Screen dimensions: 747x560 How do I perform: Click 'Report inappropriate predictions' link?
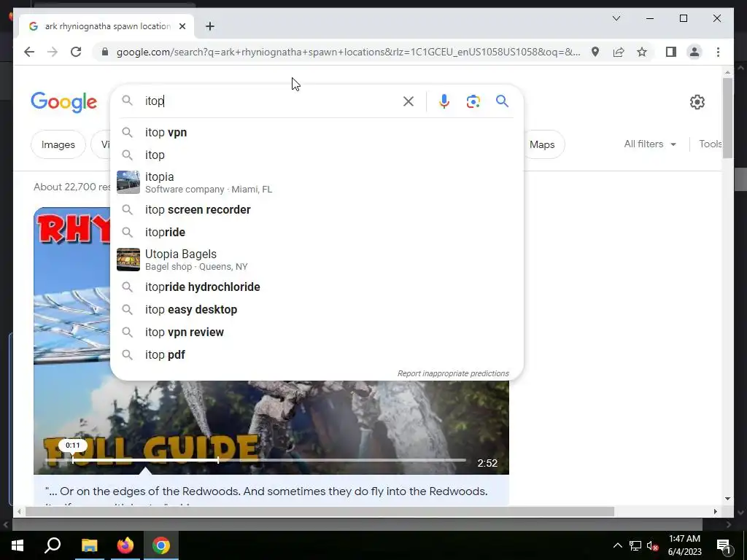(x=453, y=373)
